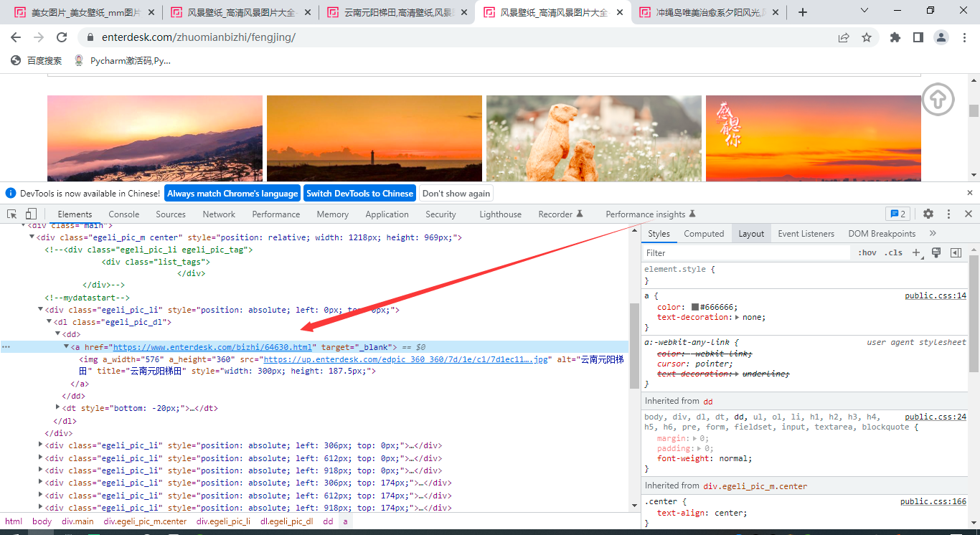
Task: Toggle the :hov element state panel
Action: click(867, 252)
